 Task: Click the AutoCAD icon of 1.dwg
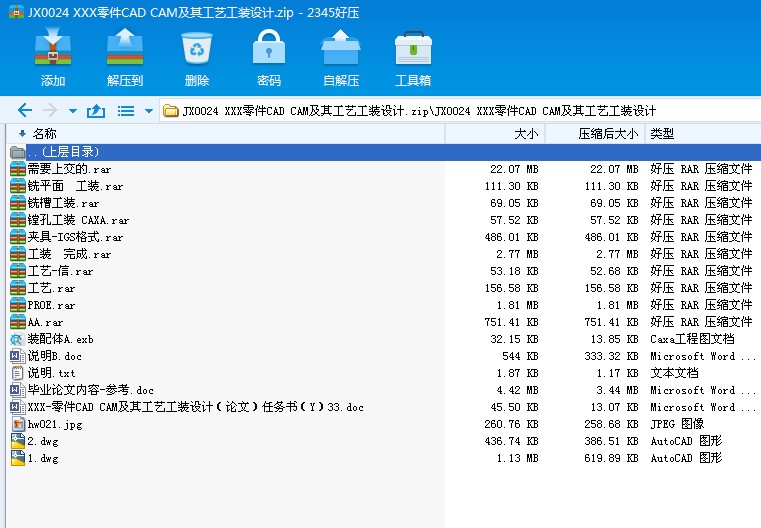[18, 458]
